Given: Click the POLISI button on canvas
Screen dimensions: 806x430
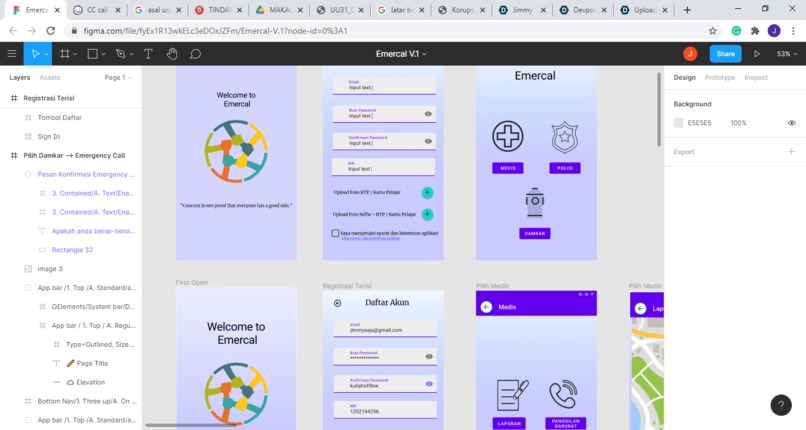Looking at the screenshot, I should coord(565,168).
